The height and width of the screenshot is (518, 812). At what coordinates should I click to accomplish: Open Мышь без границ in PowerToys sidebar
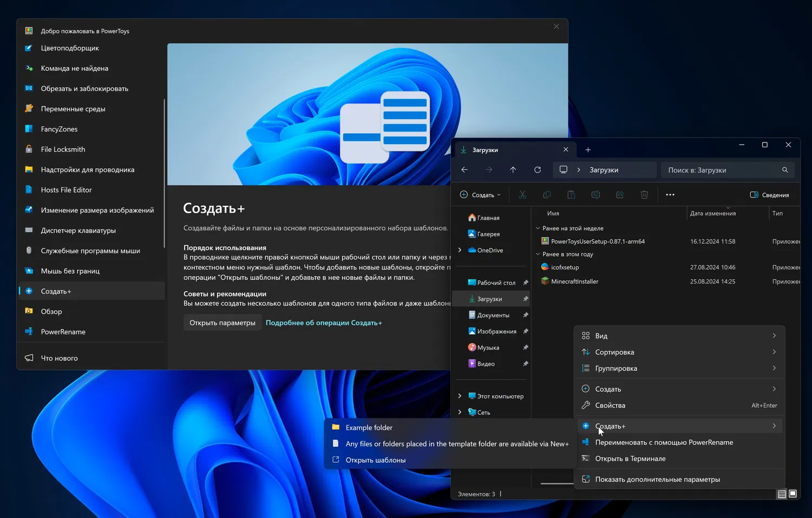pos(91,271)
